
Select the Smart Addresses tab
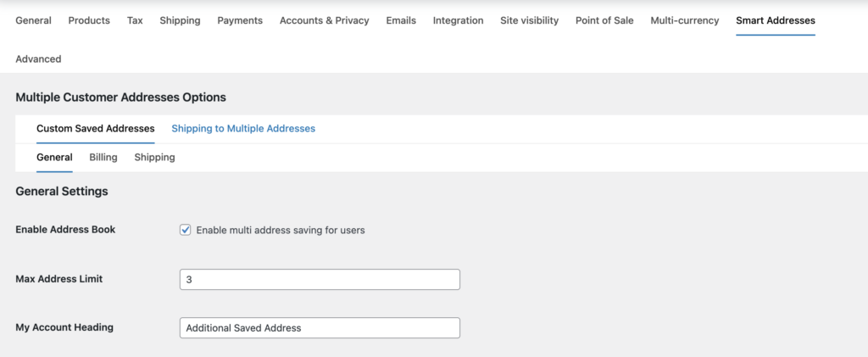point(775,20)
